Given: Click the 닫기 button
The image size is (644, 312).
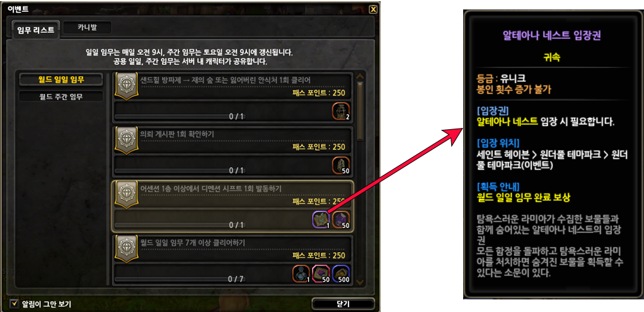Looking at the screenshot, I should (343, 304).
